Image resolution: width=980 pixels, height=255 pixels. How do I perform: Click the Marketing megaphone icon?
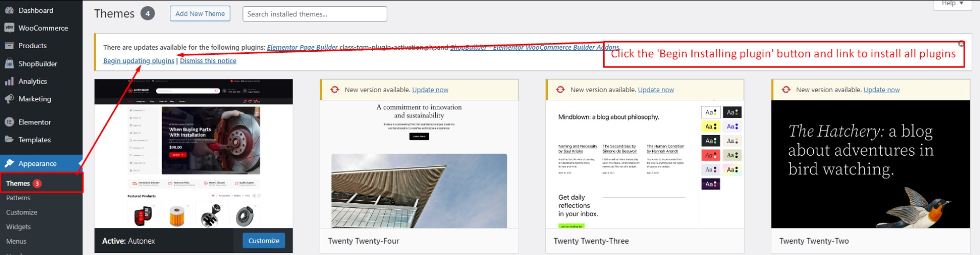pos(9,99)
